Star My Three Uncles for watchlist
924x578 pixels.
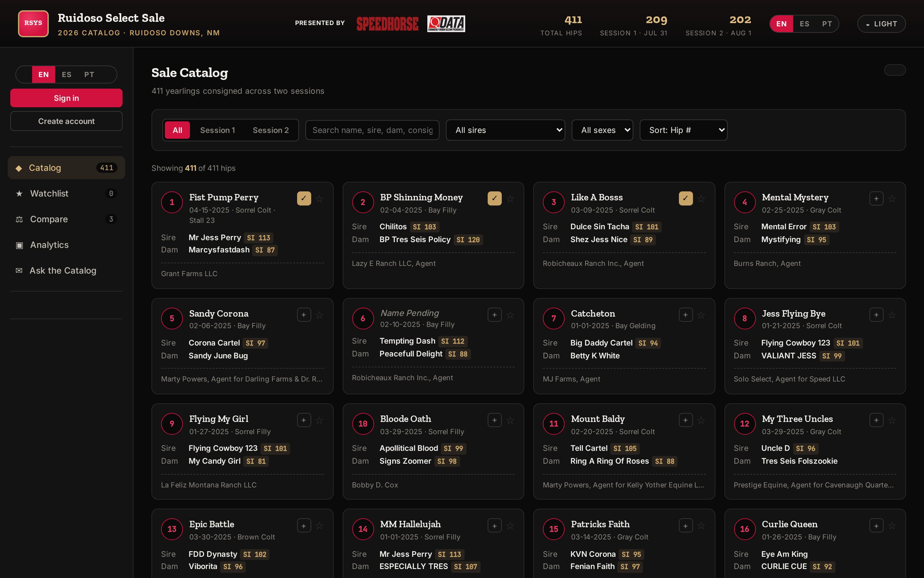892,421
